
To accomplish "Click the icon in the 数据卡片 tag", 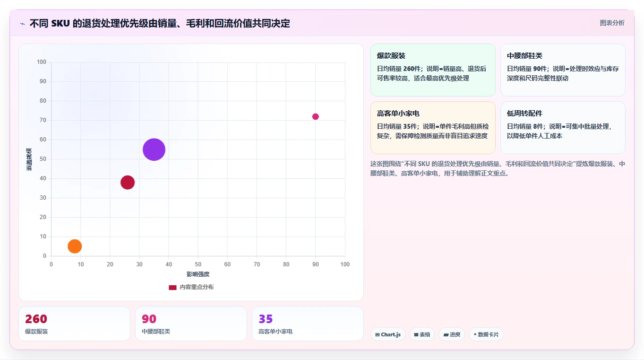I will [475, 334].
